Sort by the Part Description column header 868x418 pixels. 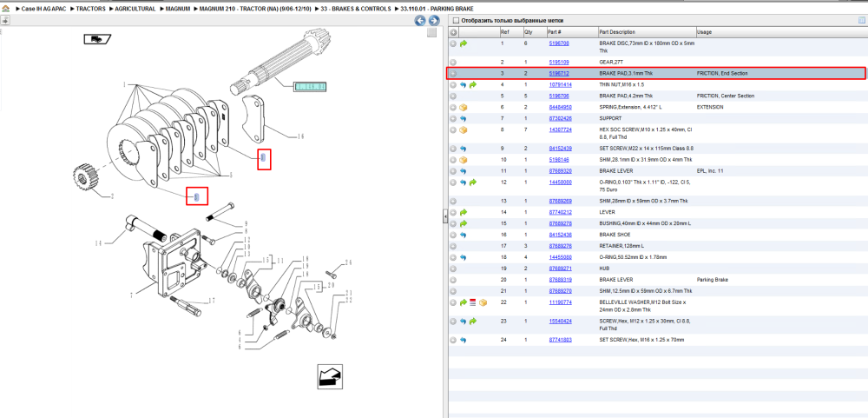tap(647, 32)
